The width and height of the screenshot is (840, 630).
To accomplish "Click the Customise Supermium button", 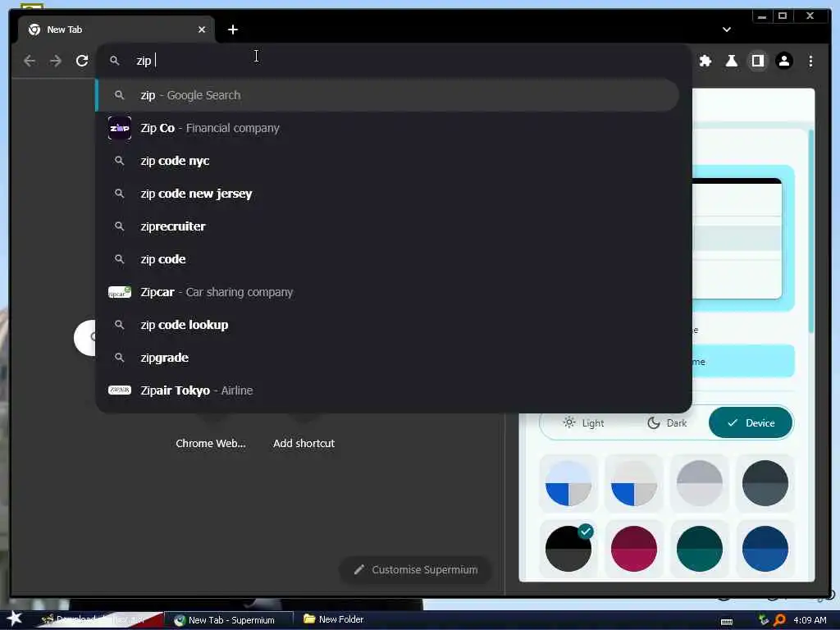I will tap(416, 569).
